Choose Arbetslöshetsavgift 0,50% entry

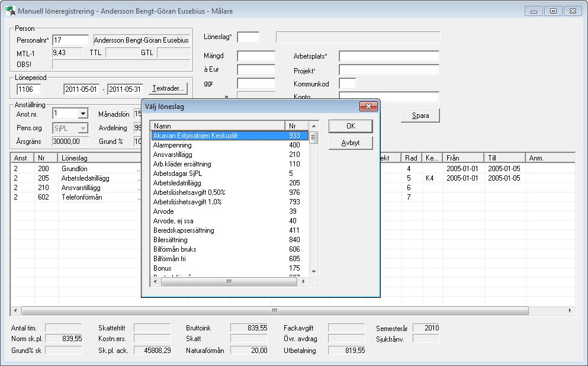point(230,192)
